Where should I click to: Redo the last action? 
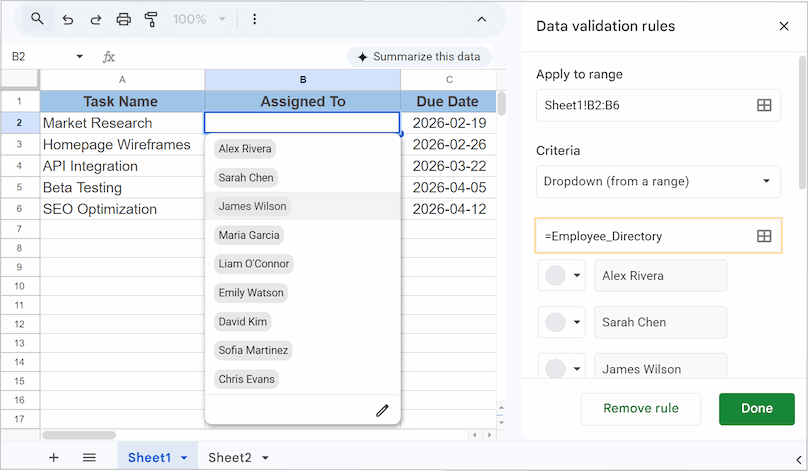click(x=96, y=20)
